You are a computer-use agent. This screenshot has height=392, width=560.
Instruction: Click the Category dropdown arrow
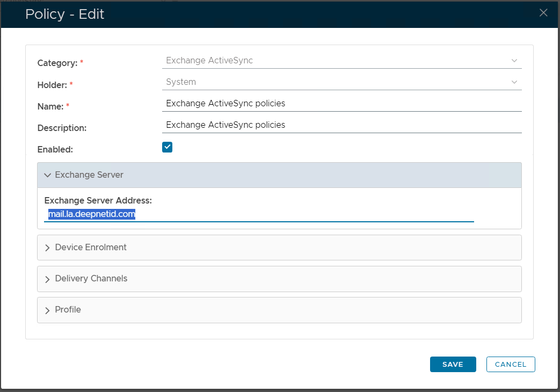(514, 61)
